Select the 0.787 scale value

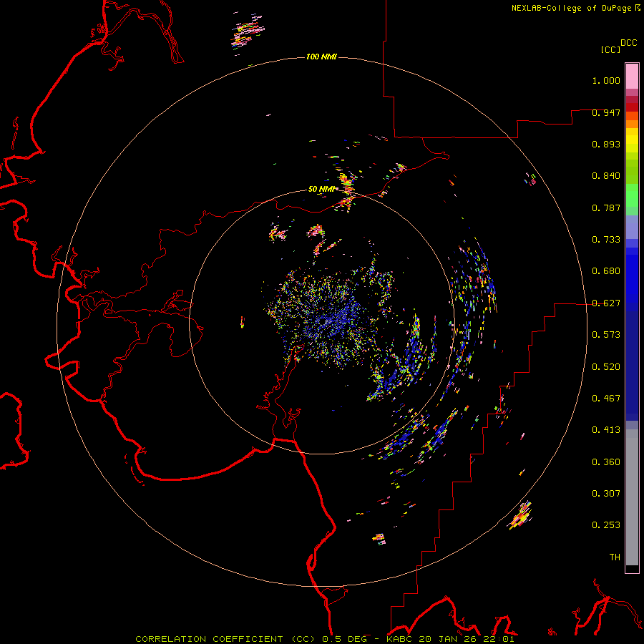[606, 208]
